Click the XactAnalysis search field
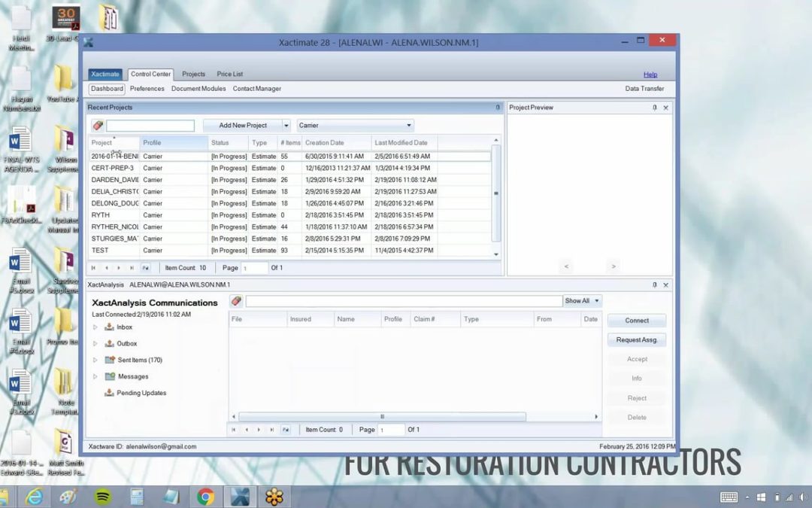 (404, 300)
